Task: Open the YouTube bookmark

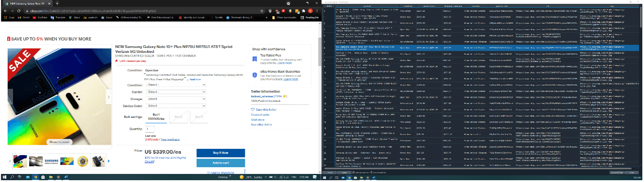Action: (x=39, y=17)
